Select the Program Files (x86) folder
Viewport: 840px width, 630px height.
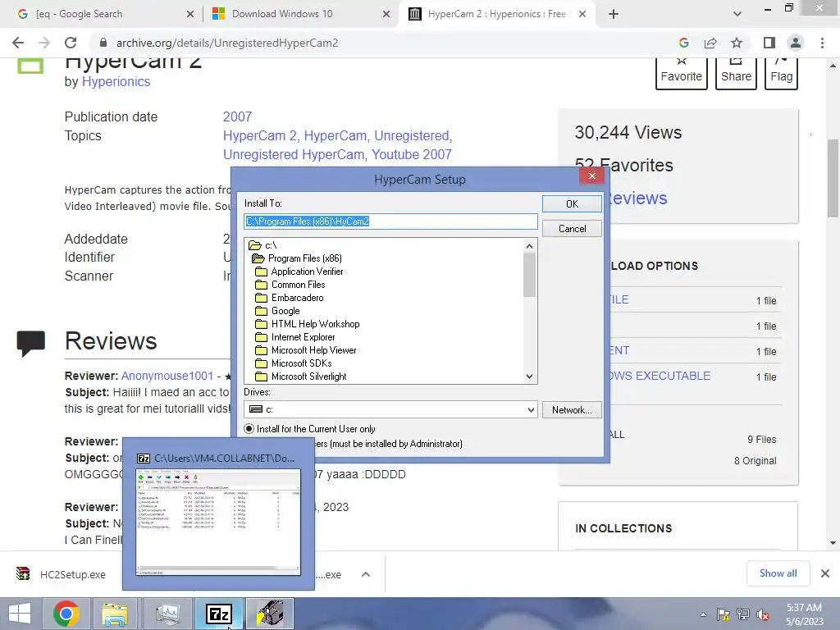297,258
